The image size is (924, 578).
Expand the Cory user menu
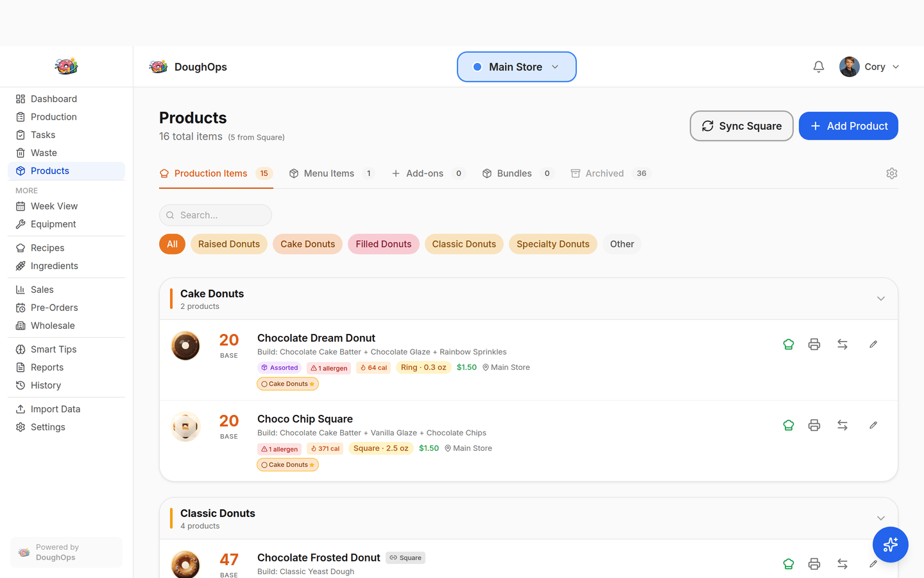[x=869, y=67]
